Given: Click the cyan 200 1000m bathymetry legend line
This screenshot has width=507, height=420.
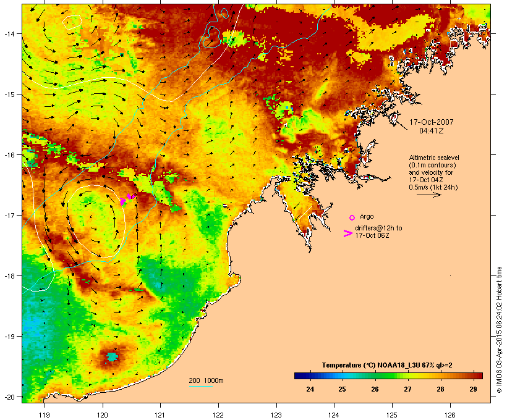Looking at the screenshot, I should point(200,386).
